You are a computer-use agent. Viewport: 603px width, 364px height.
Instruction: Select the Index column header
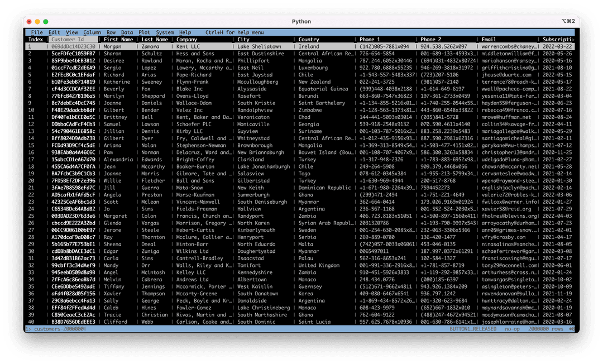[x=36, y=39]
